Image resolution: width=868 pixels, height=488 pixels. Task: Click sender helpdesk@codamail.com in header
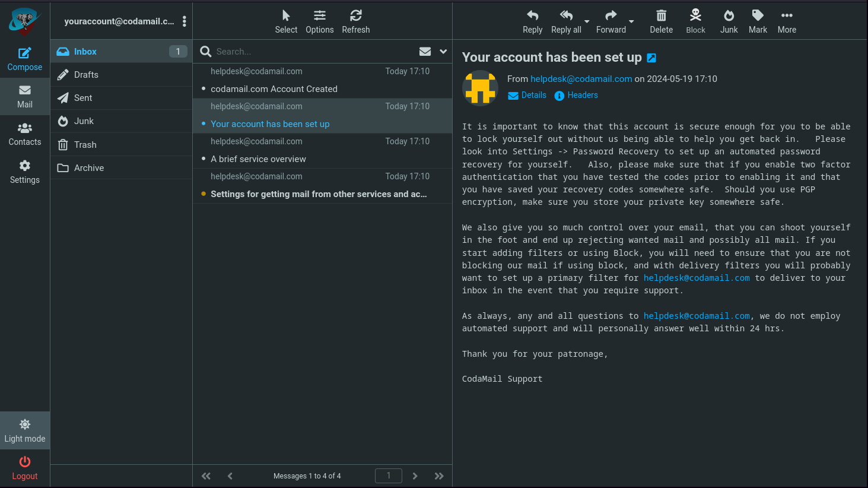click(581, 79)
